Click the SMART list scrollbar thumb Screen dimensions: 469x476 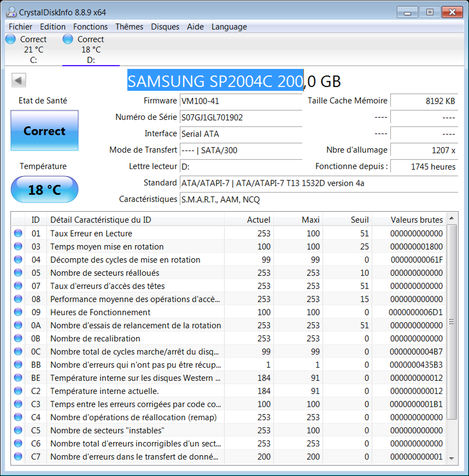pos(452,322)
